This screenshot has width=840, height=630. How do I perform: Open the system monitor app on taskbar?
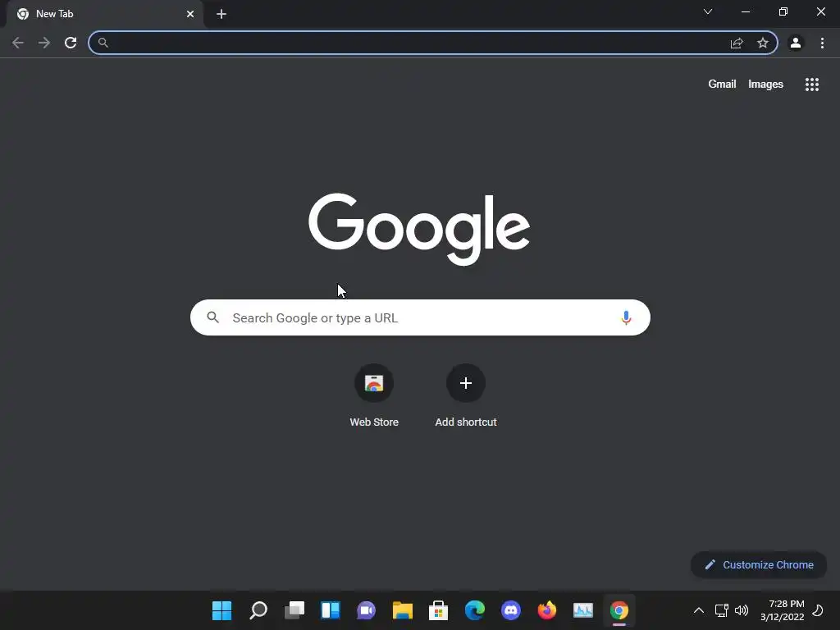583,610
